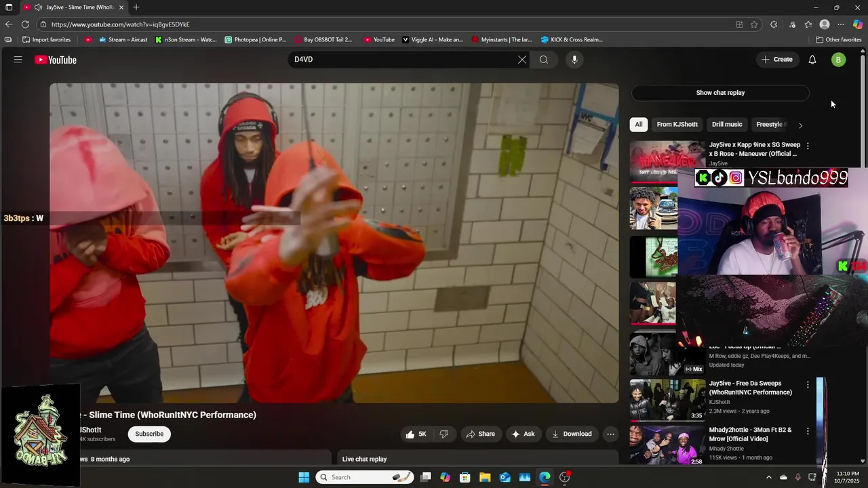Open the Edge settings and more menu
Image resolution: width=868 pixels, height=488 pixels.
(841, 24)
